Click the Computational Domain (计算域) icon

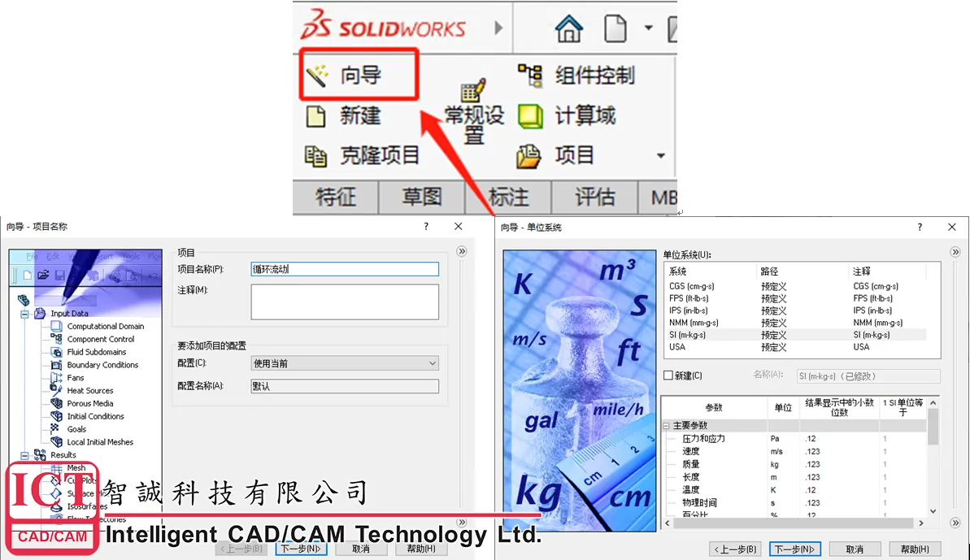tap(530, 116)
